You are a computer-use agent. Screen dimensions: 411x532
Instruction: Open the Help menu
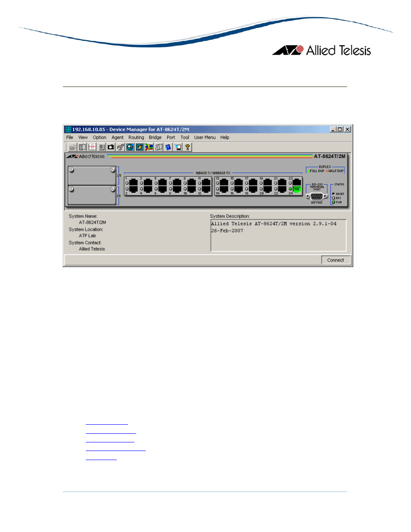(225, 137)
